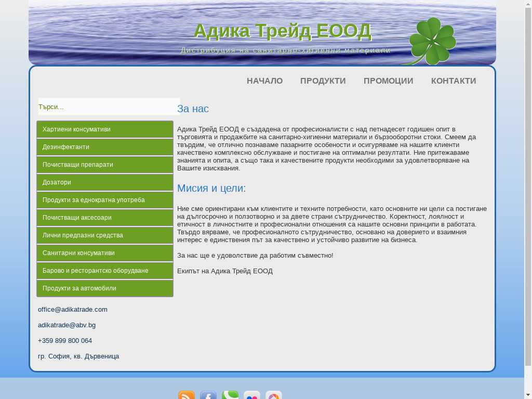
Task: Open the green Technorati icon
Action: click(230, 395)
